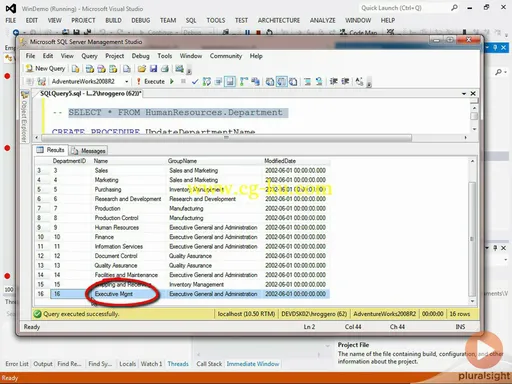Open the DEBUG menu in Visual Studio
This screenshot has width=512, height=384.
[x=140, y=21]
